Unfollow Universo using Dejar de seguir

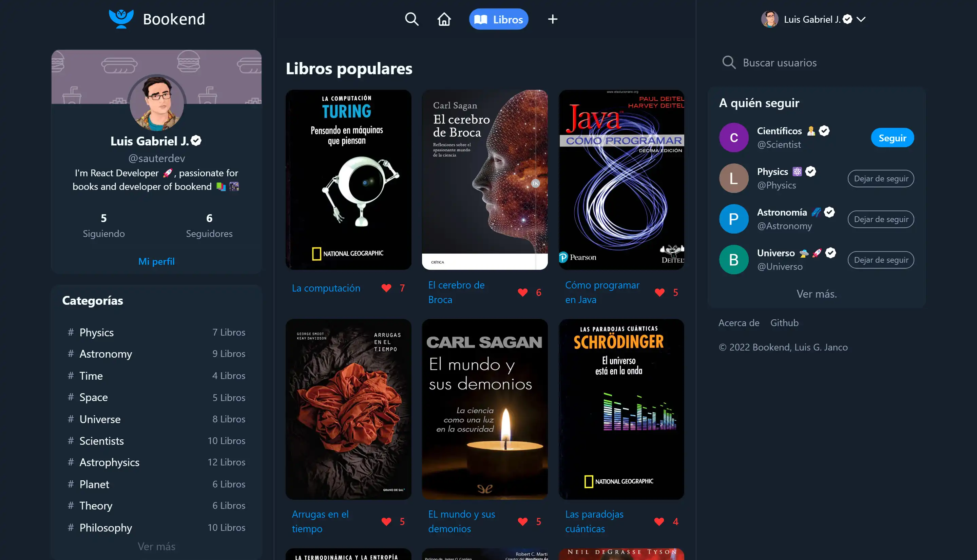[881, 260]
